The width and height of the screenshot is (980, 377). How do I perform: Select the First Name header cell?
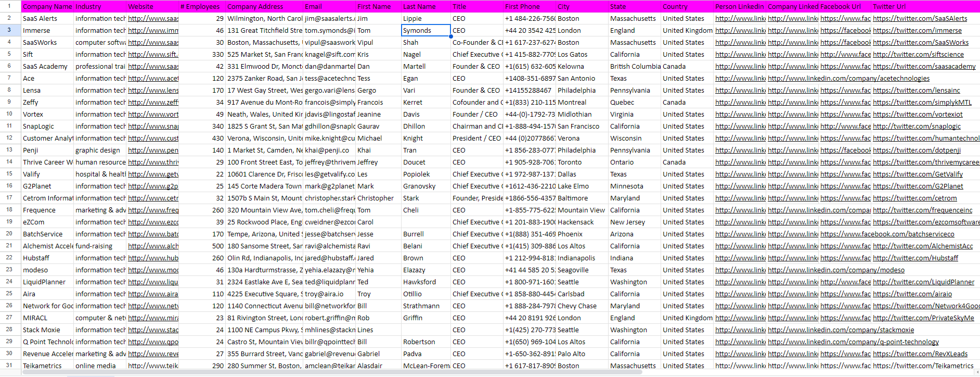click(x=378, y=6)
